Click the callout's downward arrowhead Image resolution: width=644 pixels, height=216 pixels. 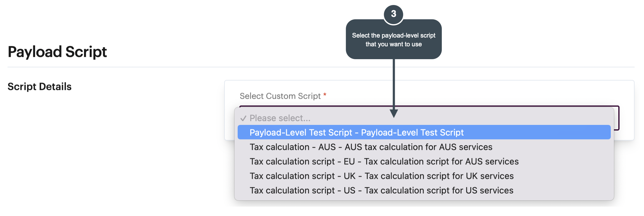394,113
